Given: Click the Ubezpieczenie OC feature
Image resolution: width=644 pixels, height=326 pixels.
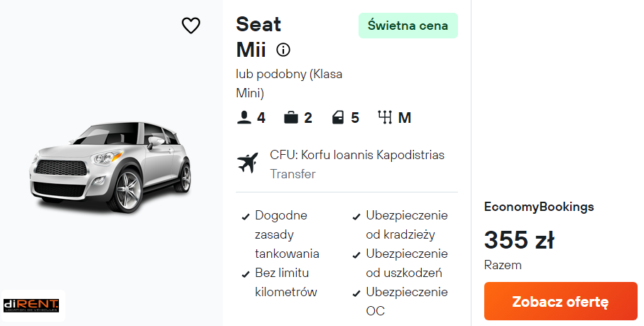Looking at the screenshot, I should click(x=406, y=301).
